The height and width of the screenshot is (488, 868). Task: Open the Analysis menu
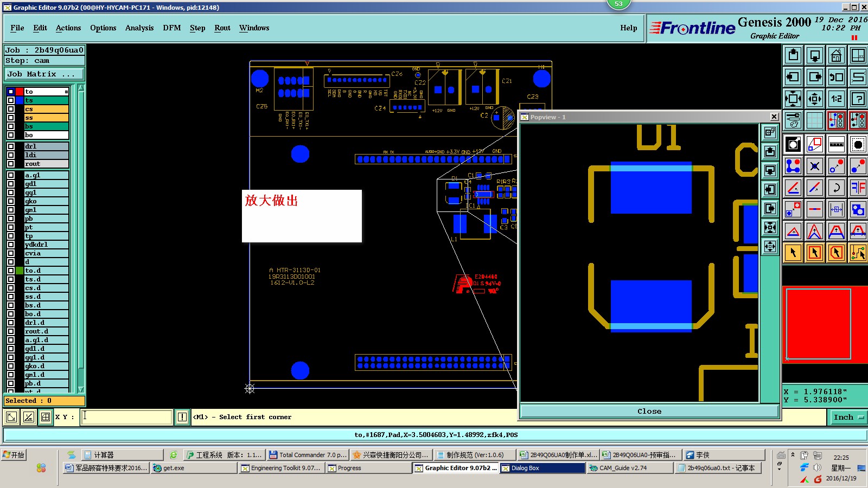point(139,28)
